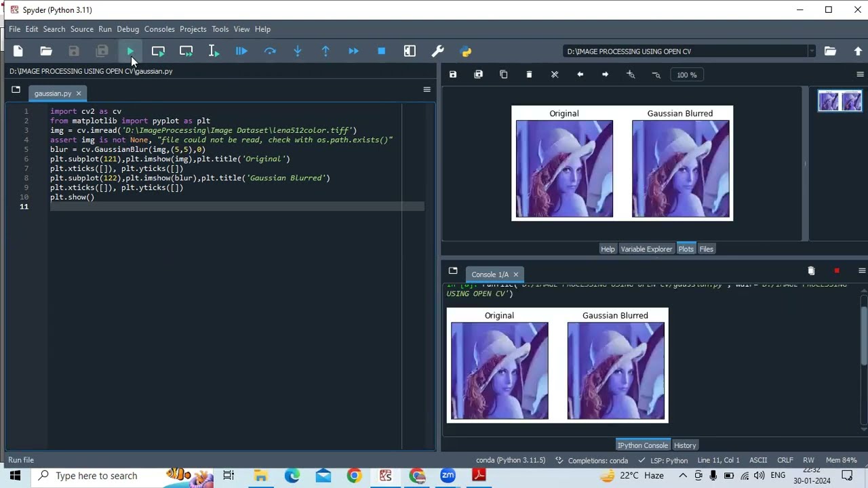Close the gaussian.py editor tab
Screen dimensions: 868x488
click(79, 94)
